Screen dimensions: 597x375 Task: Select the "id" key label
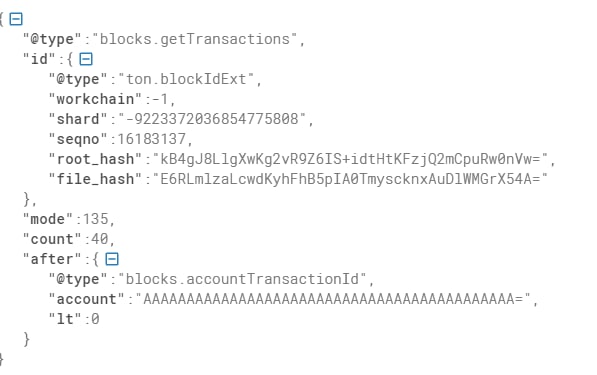pyautogui.click(x=39, y=59)
